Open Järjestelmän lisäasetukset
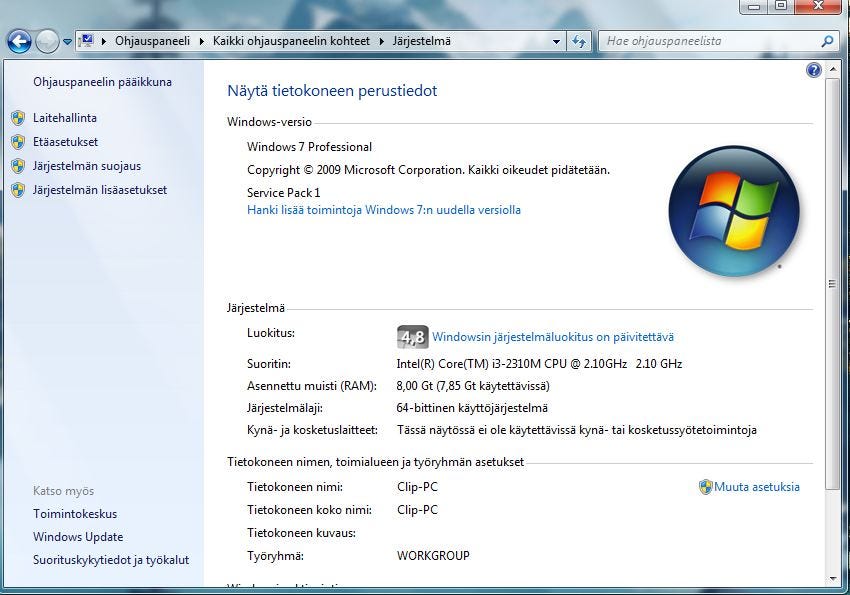Image resolution: width=850 pixels, height=595 pixels. point(100,190)
